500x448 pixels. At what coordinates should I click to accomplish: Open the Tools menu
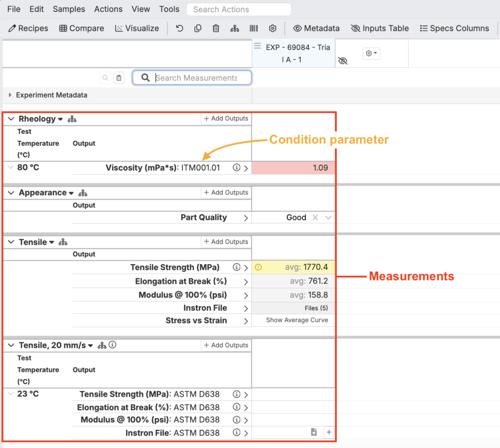[169, 9]
